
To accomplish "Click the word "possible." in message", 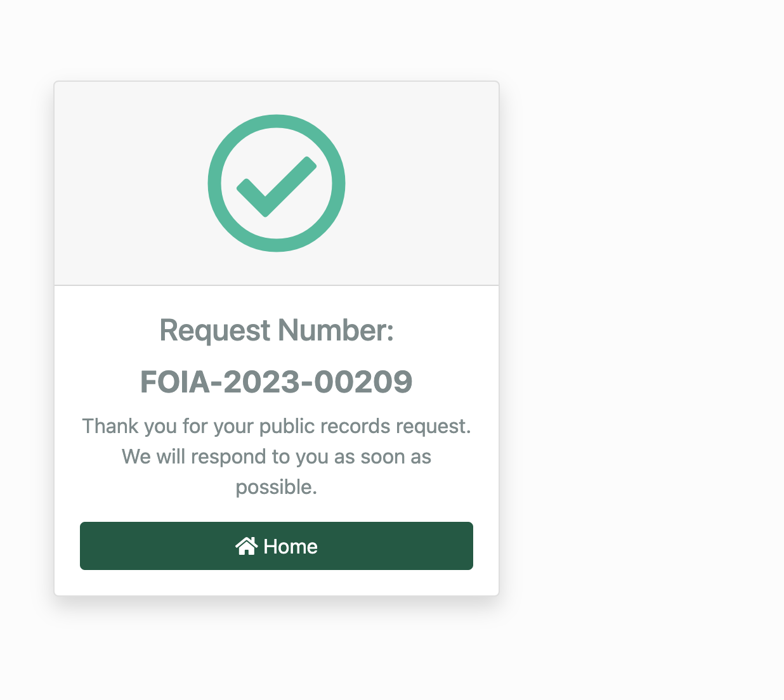I will pos(277,487).
